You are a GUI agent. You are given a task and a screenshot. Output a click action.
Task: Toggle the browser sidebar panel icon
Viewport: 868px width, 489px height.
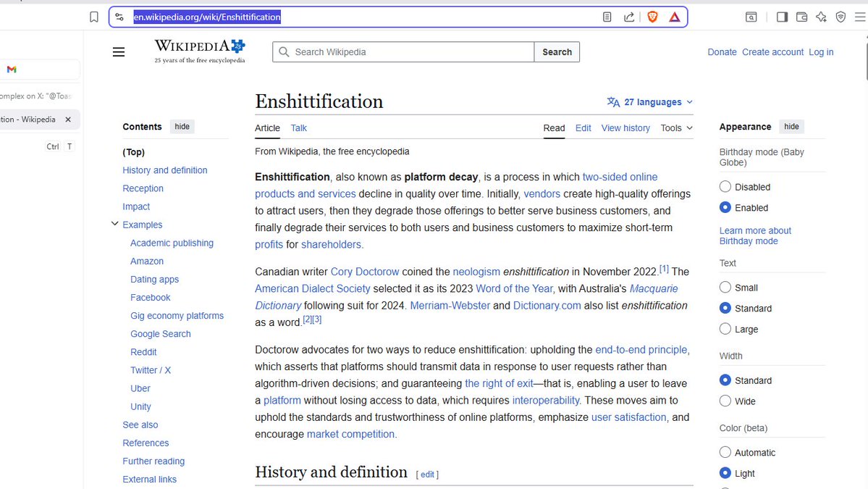pyautogui.click(x=782, y=17)
